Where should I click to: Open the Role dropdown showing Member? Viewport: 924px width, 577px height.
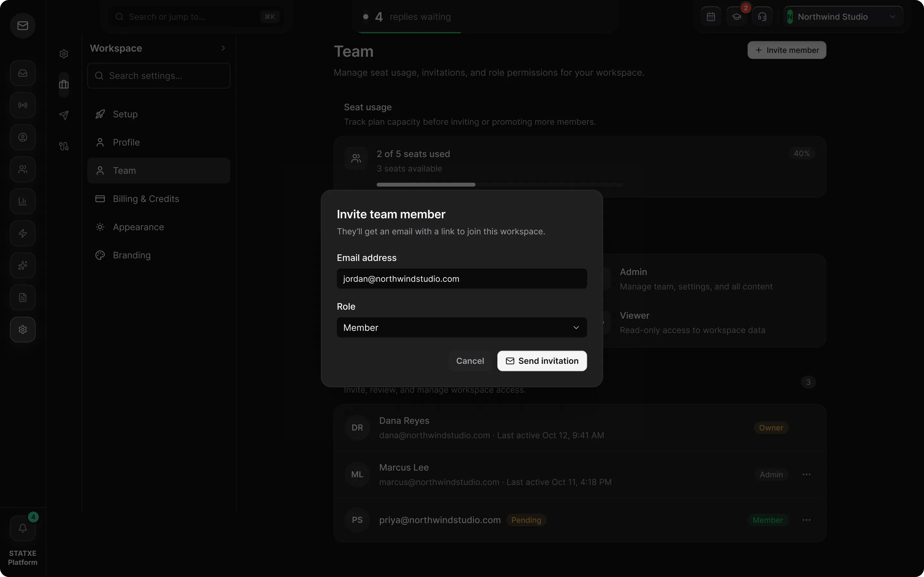click(x=462, y=327)
